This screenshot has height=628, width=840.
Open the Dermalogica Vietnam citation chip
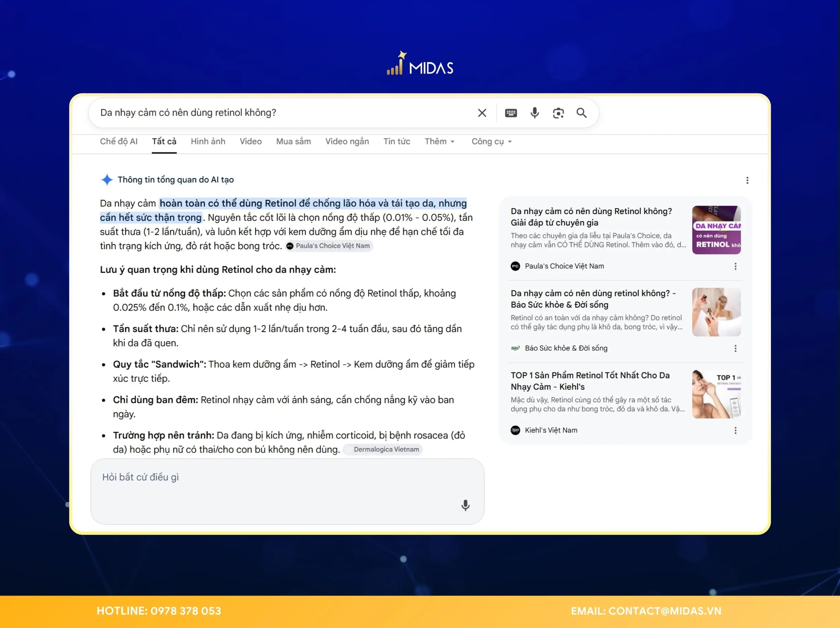click(x=382, y=450)
